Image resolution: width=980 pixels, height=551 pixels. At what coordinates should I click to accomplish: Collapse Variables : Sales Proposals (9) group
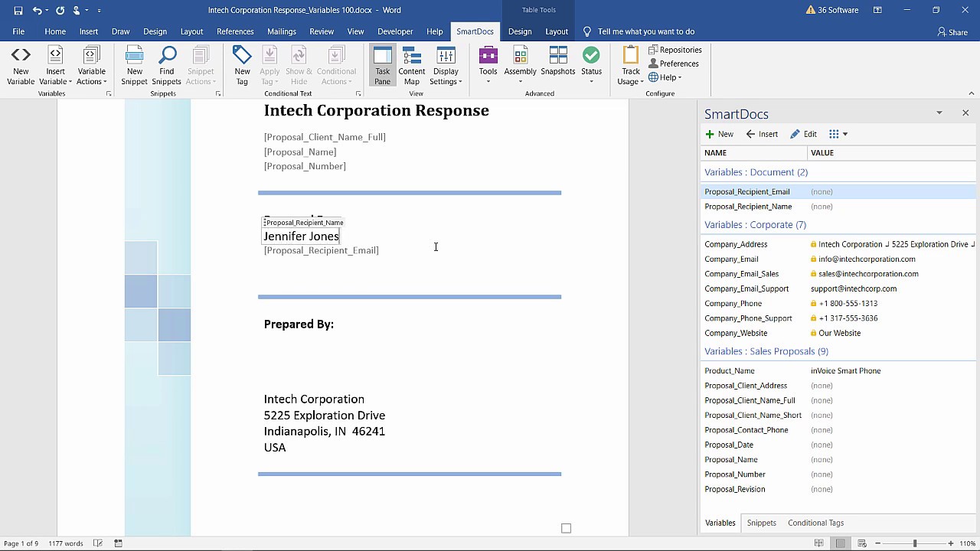[766, 351]
